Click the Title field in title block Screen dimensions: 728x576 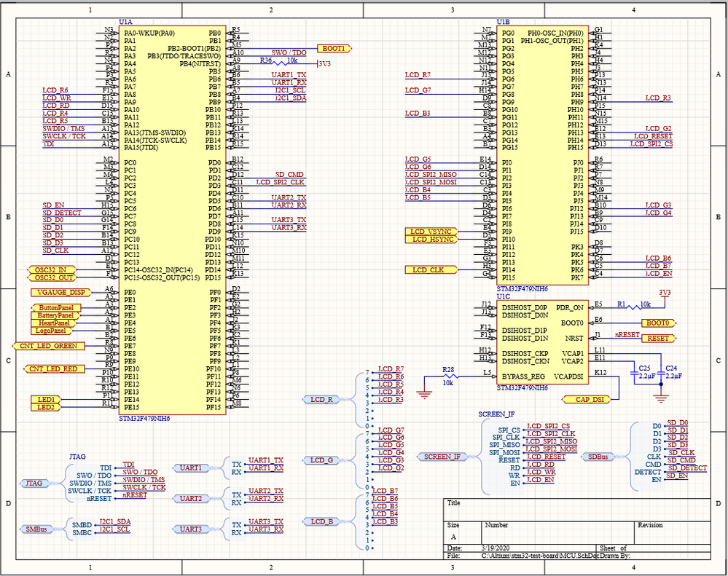577,510
